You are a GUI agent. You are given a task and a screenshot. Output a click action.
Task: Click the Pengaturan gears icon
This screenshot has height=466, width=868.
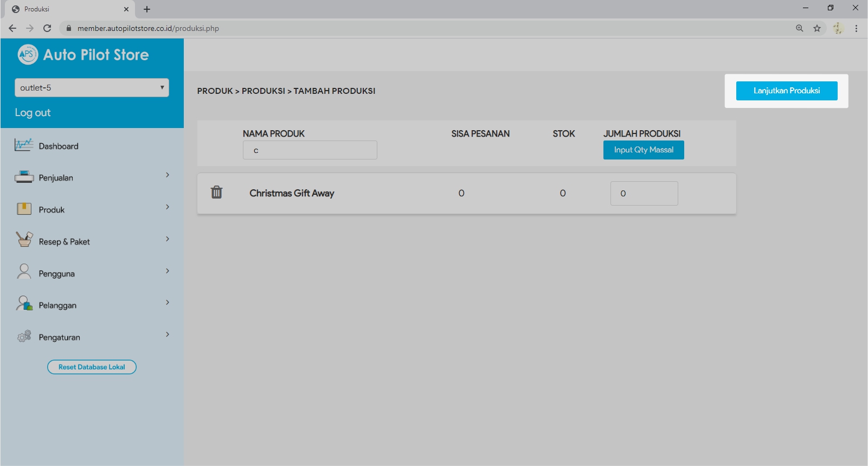pyautogui.click(x=24, y=336)
